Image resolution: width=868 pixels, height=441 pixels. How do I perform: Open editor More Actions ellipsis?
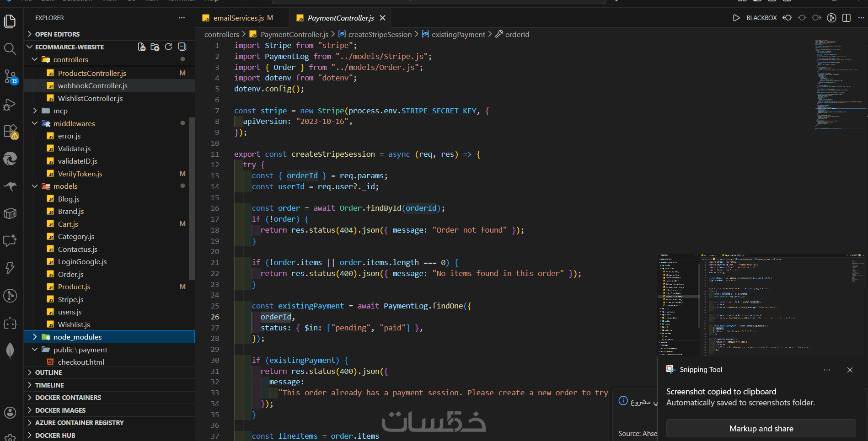point(861,18)
